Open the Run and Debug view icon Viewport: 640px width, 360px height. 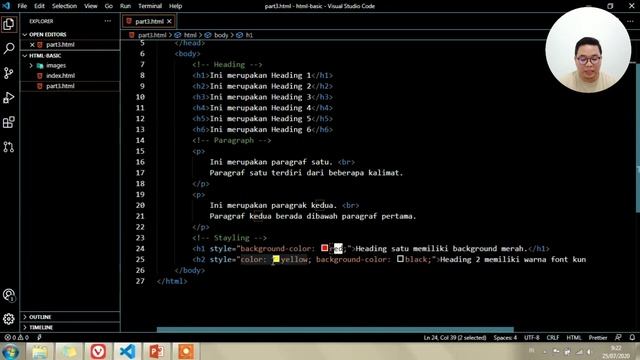[9, 98]
